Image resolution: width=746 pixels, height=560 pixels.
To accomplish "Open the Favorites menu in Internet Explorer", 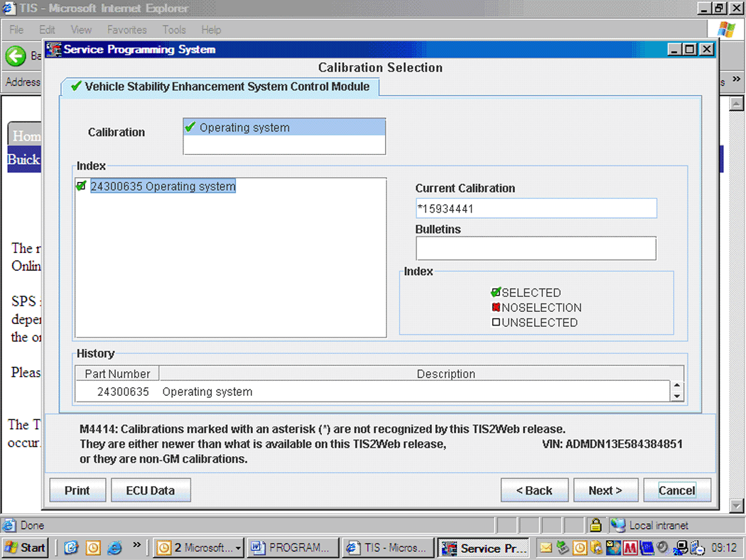I will coord(126,30).
